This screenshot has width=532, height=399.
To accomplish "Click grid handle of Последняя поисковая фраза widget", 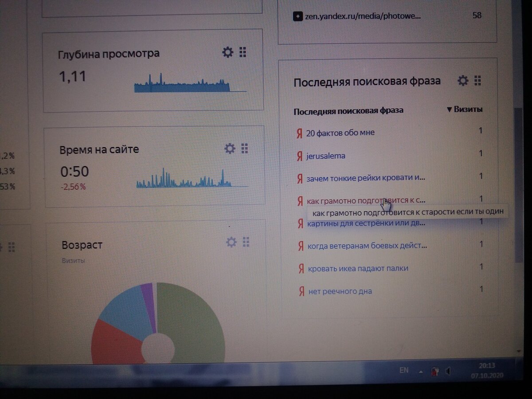I will pyautogui.click(x=477, y=81).
